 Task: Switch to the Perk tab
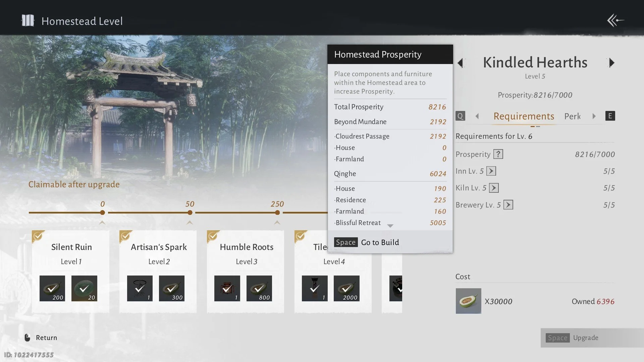coord(572,116)
